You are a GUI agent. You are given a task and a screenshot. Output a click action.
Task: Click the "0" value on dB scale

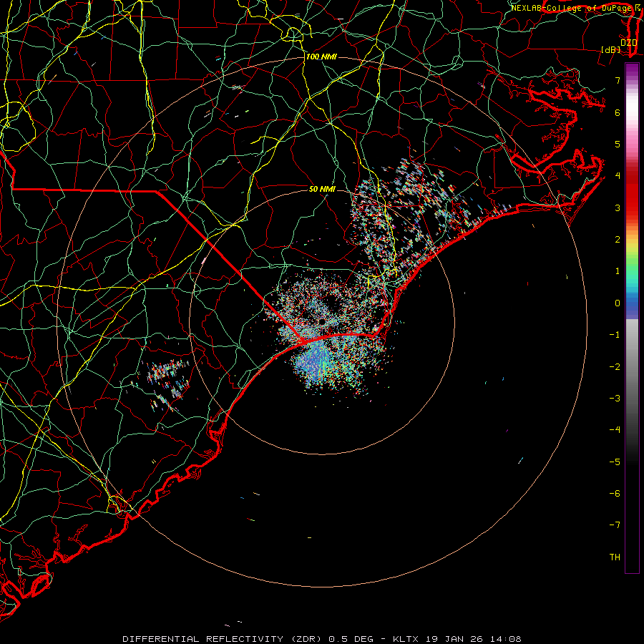click(618, 303)
